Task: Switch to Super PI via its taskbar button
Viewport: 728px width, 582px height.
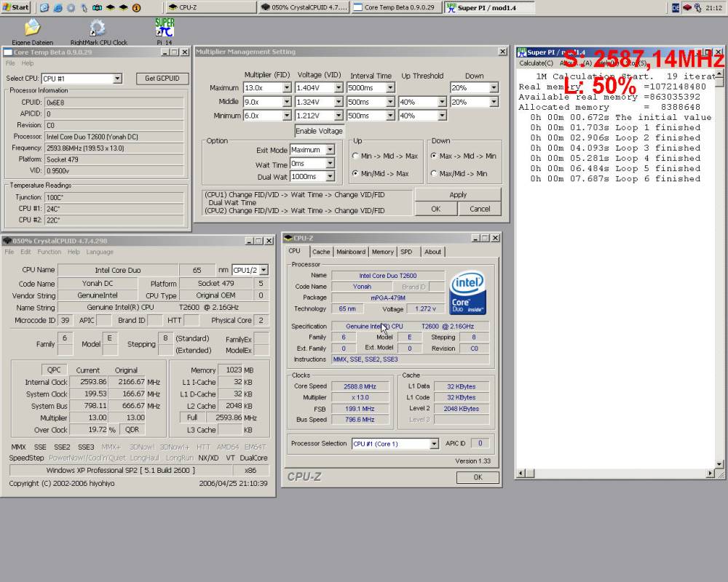Action: 489,7
